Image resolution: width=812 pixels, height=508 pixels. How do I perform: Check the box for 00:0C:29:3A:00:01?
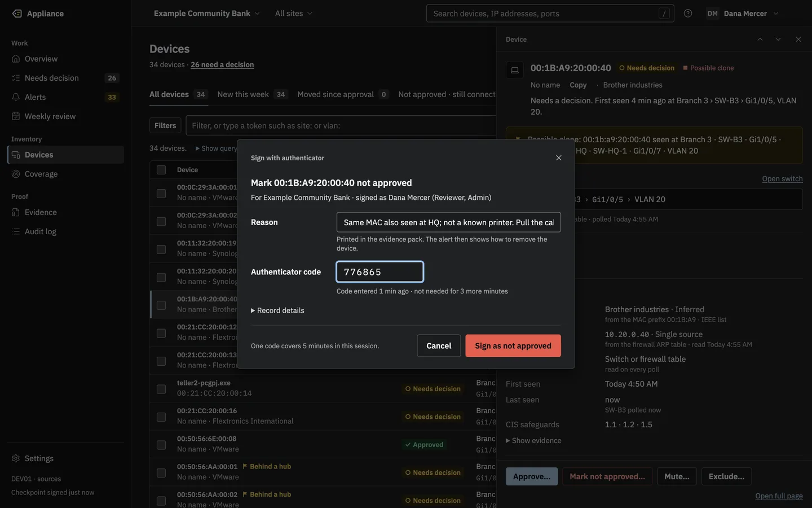pos(161,194)
